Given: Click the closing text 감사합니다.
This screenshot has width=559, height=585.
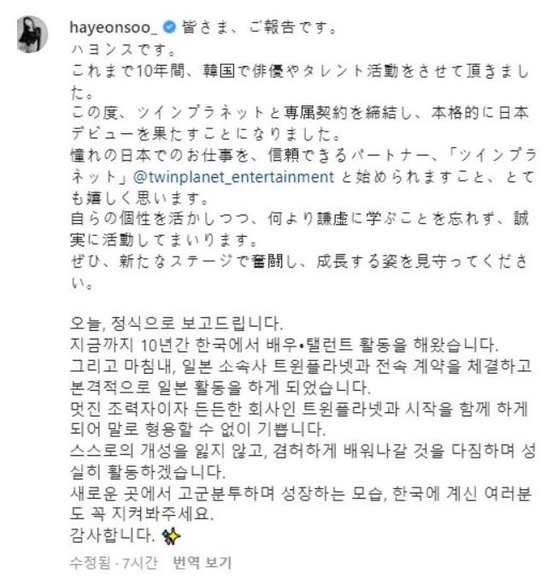Looking at the screenshot, I should click(x=112, y=535).
